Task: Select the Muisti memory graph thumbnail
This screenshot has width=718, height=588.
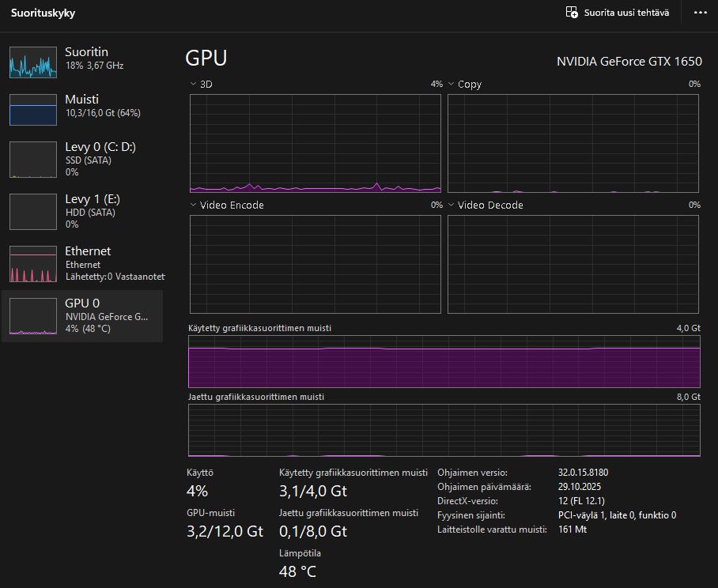Action: (x=33, y=110)
